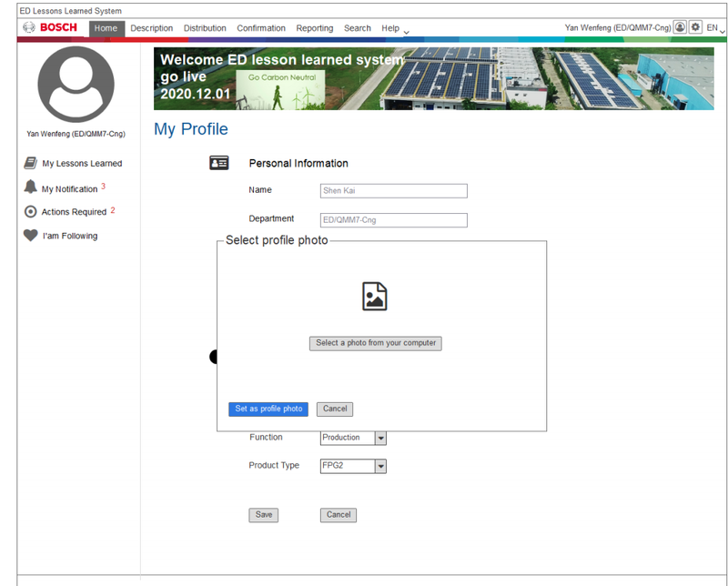Click the I'am Following heart icon
Screen dimensions: 728x586
pyautogui.click(x=31, y=236)
